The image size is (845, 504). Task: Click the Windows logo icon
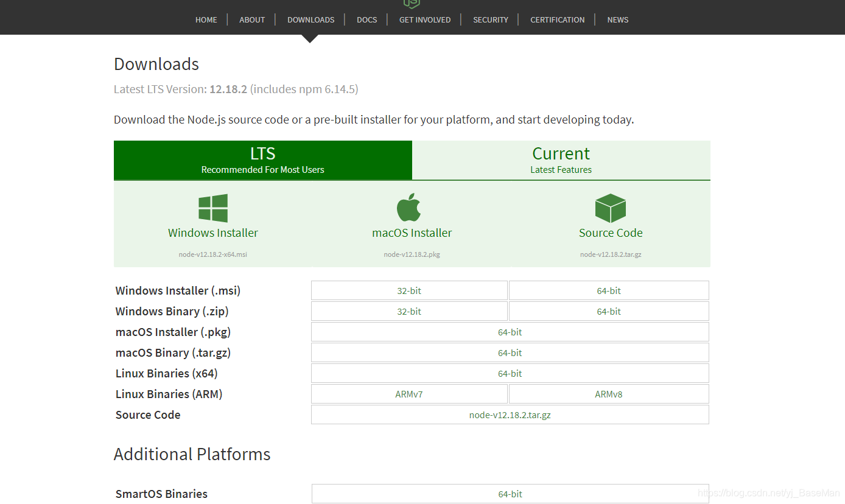[x=213, y=208]
